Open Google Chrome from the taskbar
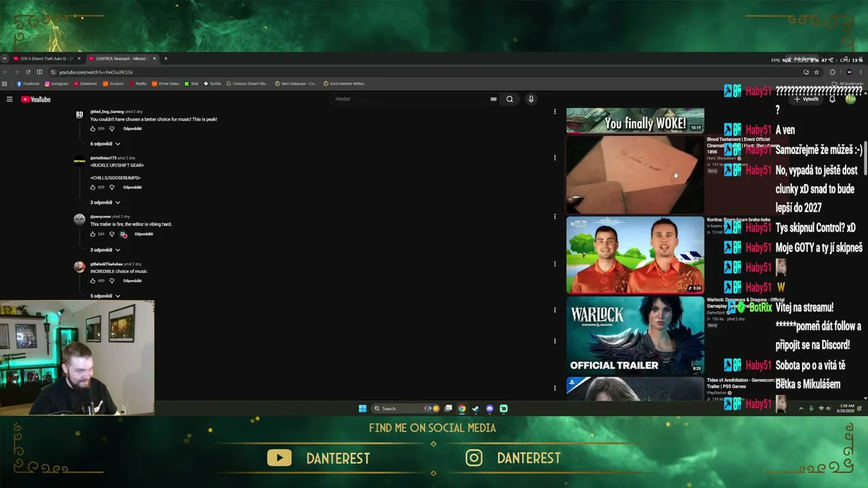 (462, 409)
